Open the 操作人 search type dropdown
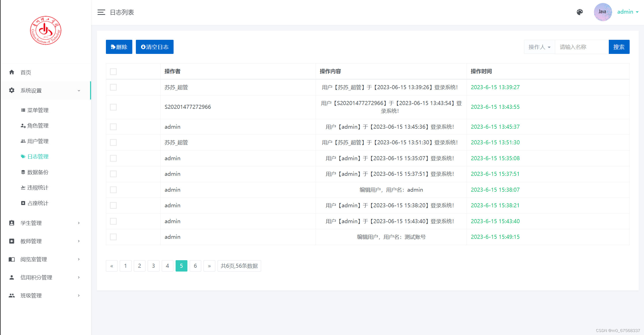This screenshot has height=335, width=644. [539, 47]
